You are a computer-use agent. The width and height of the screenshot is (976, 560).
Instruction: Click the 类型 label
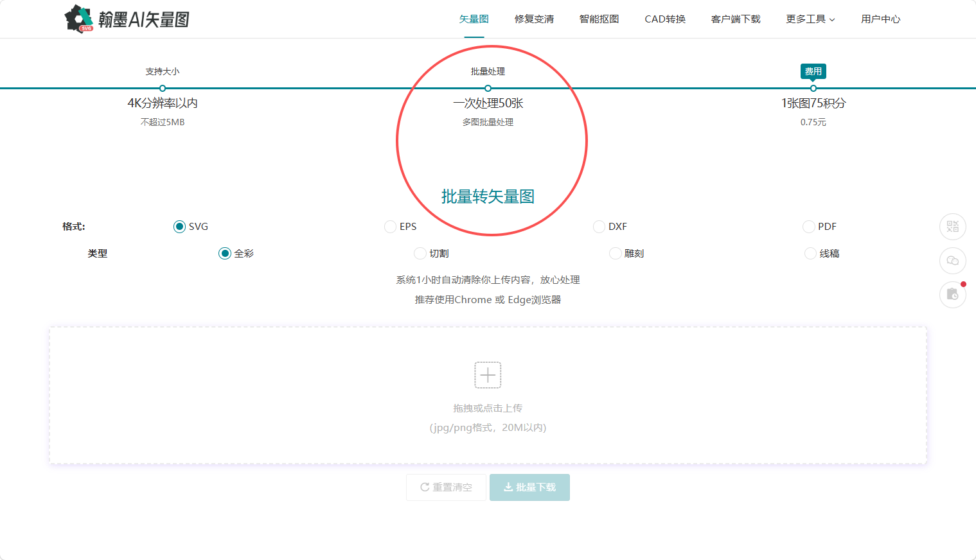tap(98, 254)
